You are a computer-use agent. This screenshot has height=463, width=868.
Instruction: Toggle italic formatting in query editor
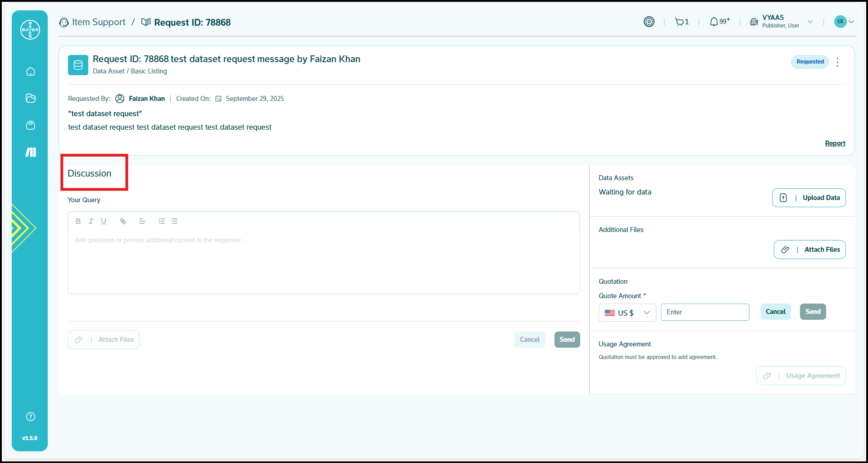click(x=91, y=221)
